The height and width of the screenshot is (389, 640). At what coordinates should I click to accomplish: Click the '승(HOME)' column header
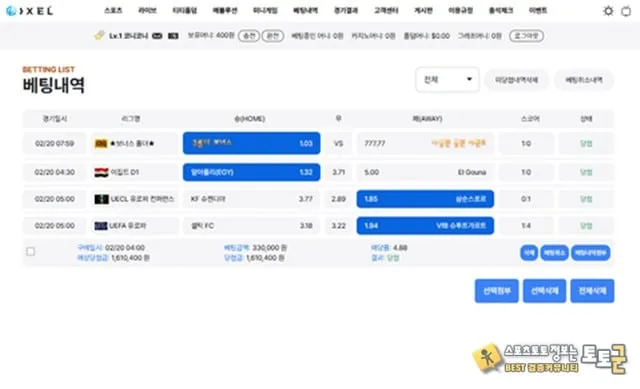[249, 119]
